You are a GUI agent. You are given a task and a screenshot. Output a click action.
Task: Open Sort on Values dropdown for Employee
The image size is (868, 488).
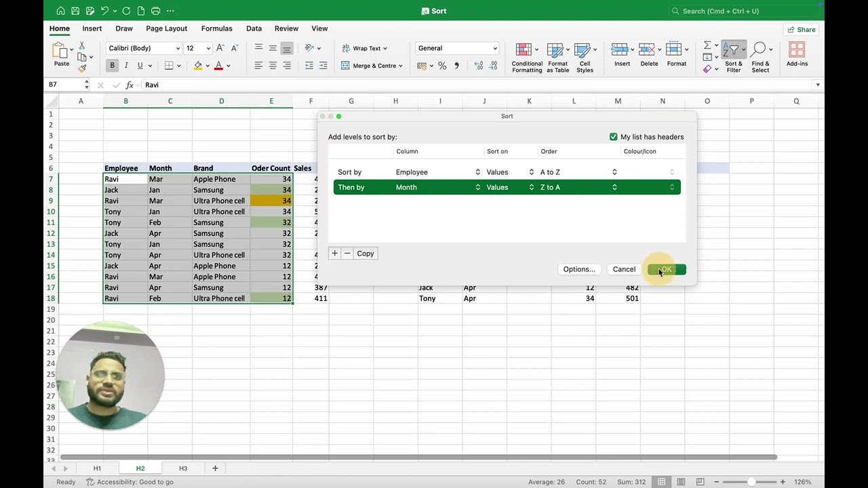tap(510, 172)
